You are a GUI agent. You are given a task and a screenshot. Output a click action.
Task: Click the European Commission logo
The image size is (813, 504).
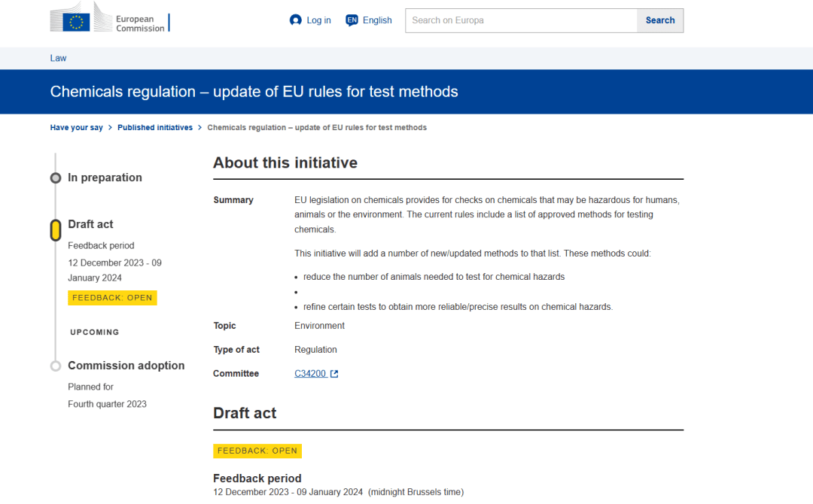[110, 19]
